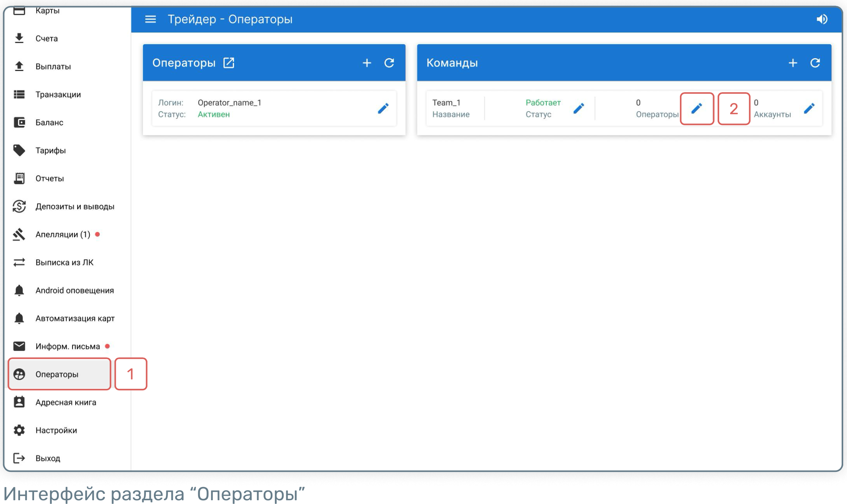This screenshot has width=847, height=504.
Task: Refresh the Команды list
Action: tap(815, 63)
